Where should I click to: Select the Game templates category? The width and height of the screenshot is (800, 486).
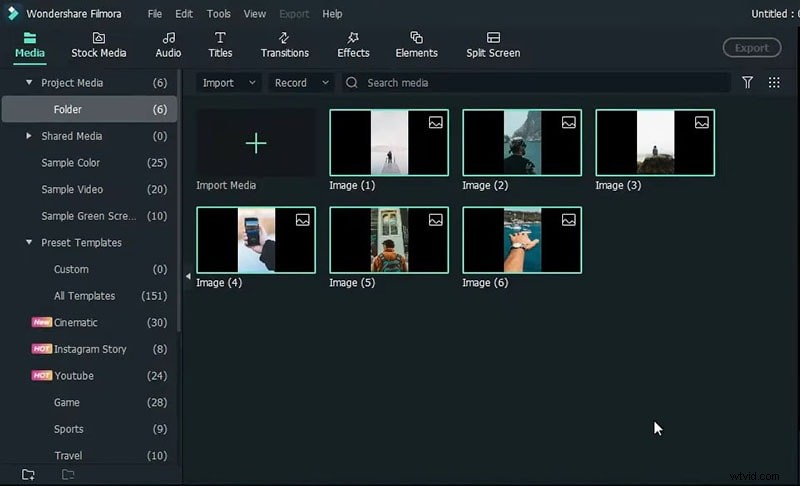point(67,402)
